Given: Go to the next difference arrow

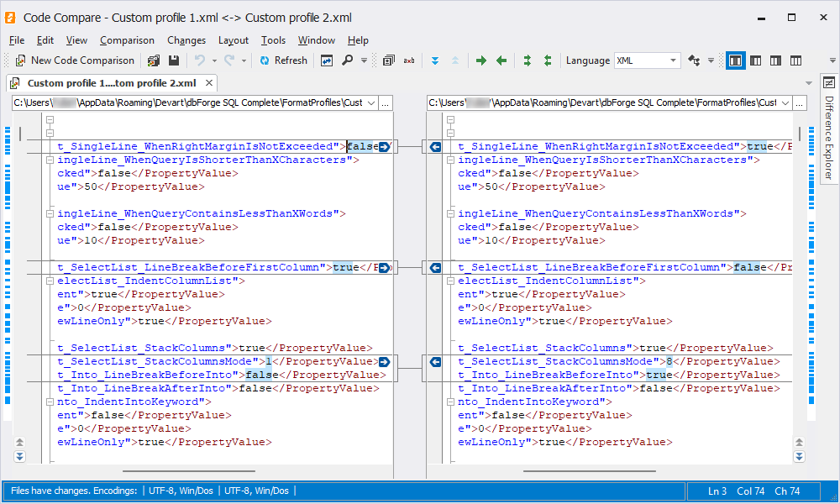Looking at the screenshot, I should click(435, 60).
